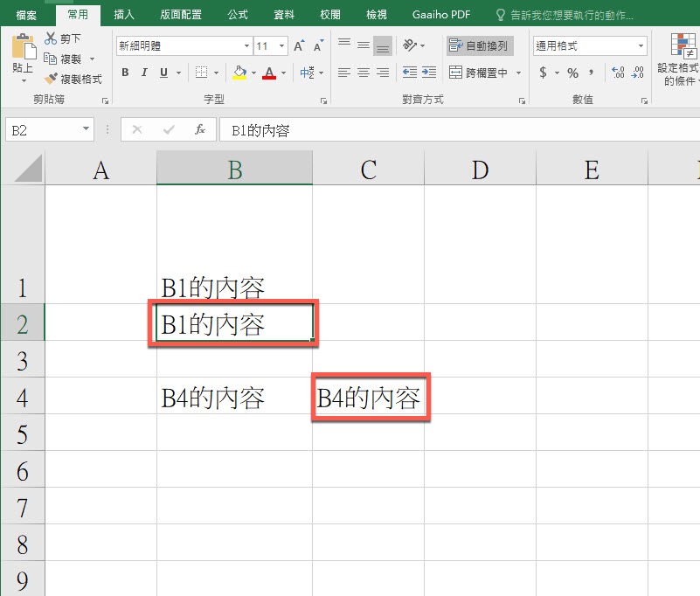
Task: Click the phonetic guide icon
Action: [x=307, y=73]
